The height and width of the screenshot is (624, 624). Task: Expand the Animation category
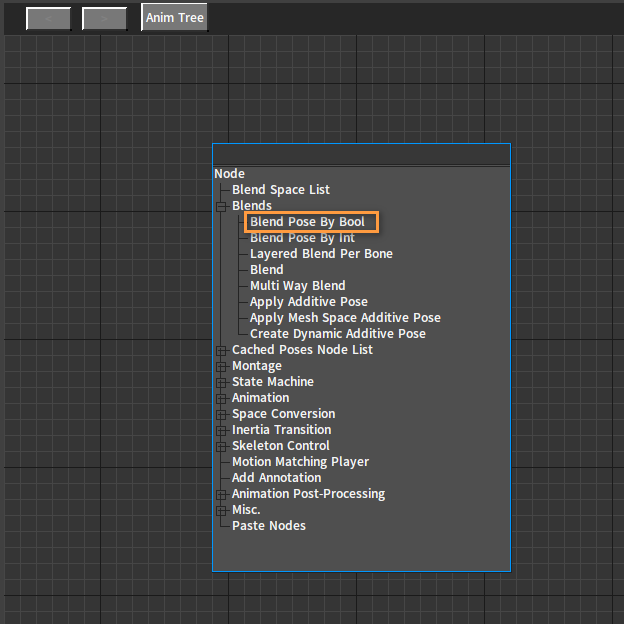pos(221,398)
